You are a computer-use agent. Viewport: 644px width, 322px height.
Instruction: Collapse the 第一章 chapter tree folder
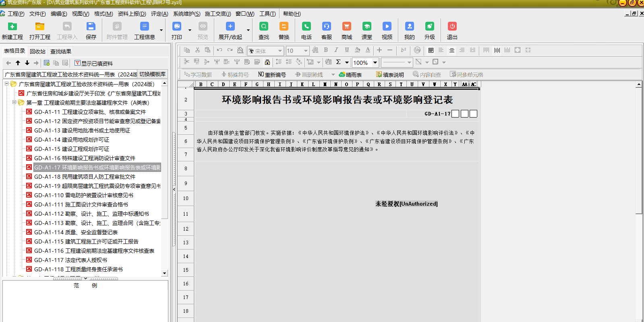[14, 102]
